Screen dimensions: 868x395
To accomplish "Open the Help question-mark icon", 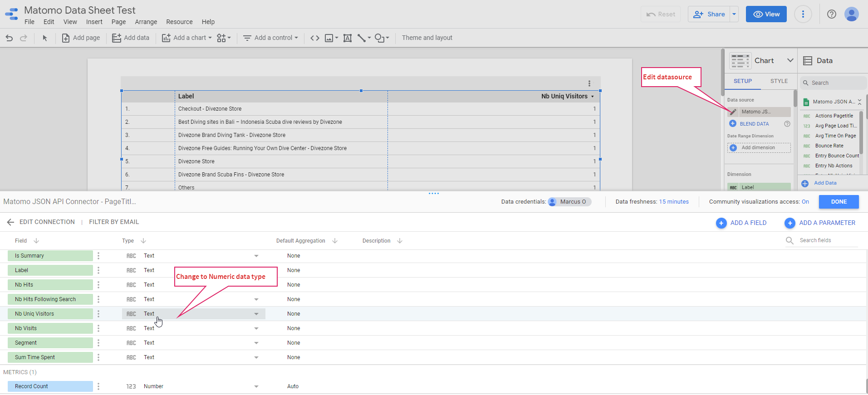I will (x=832, y=14).
